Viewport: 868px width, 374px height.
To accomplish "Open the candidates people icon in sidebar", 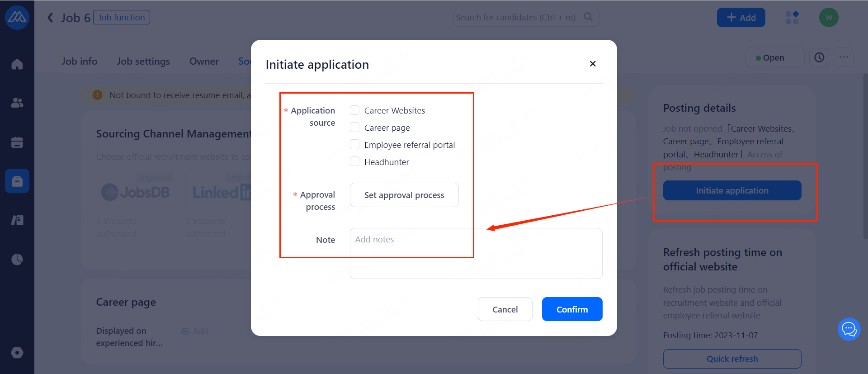I will point(17,103).
